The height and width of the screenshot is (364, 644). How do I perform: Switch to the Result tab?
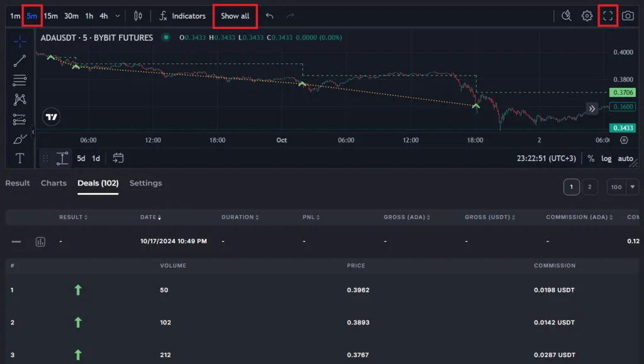pyautogui.click(x=18, y=184)
